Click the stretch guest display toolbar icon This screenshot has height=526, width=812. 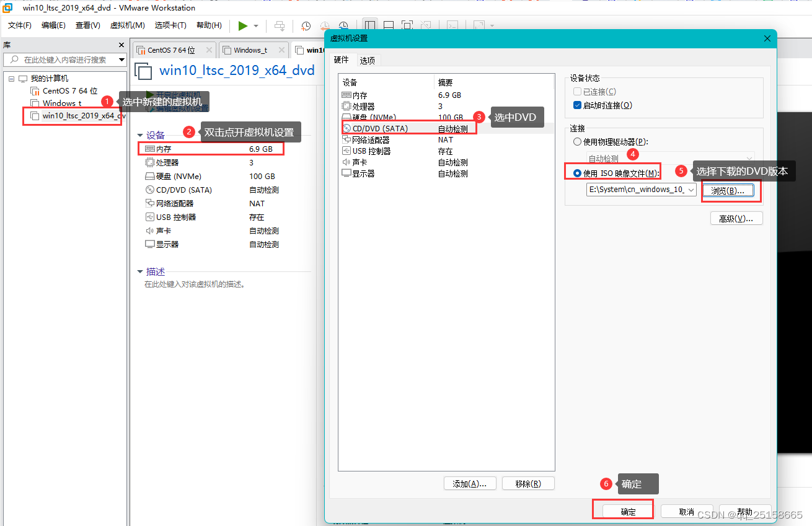pyautogui.click(x=479, y=26)
